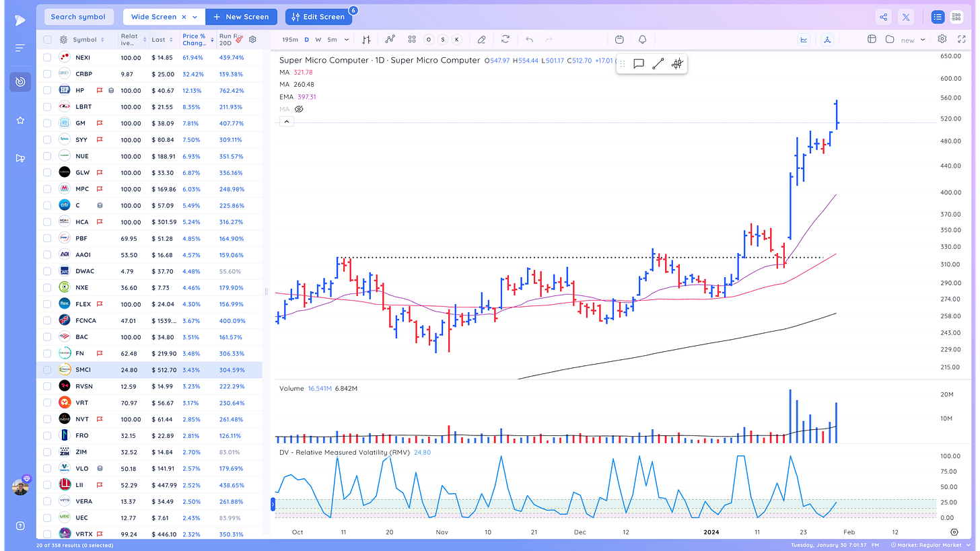Toggle visibility of hidden MA indicator
This screenshot has width=980, height=551.
coord(300,109)
